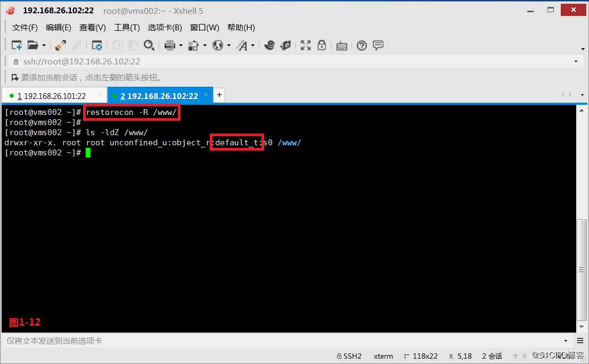
Task: Expand the toolbar overflow arrow
Action: [583, 49]
